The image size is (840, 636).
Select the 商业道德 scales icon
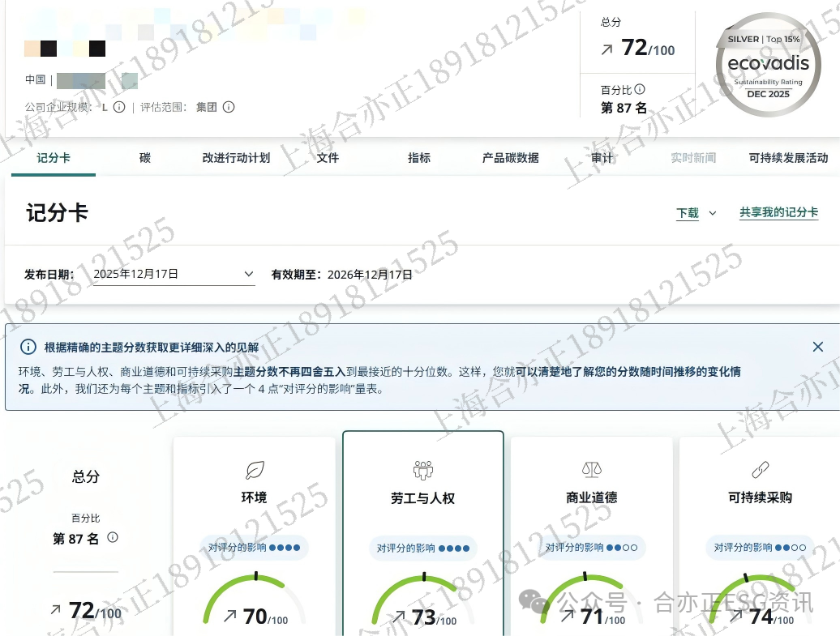click(x=591, y=469)
